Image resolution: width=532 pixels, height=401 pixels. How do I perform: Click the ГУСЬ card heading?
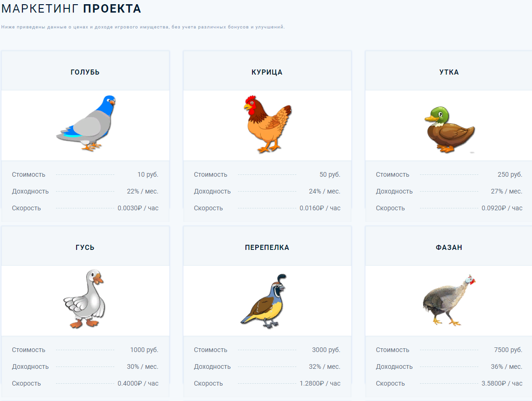[x=85, y=248]
